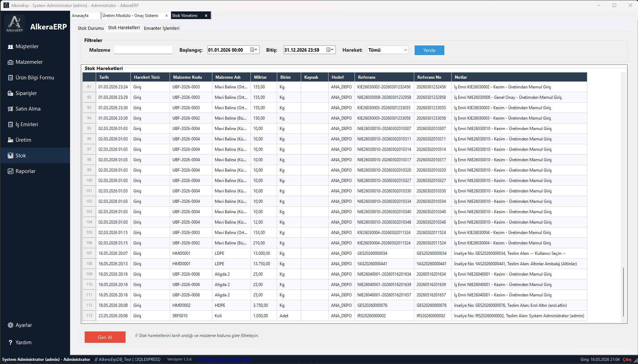Viewport: 638px width, 364px height.
Task: Sort by the Hedef column header
Action: tap(341, 77)
